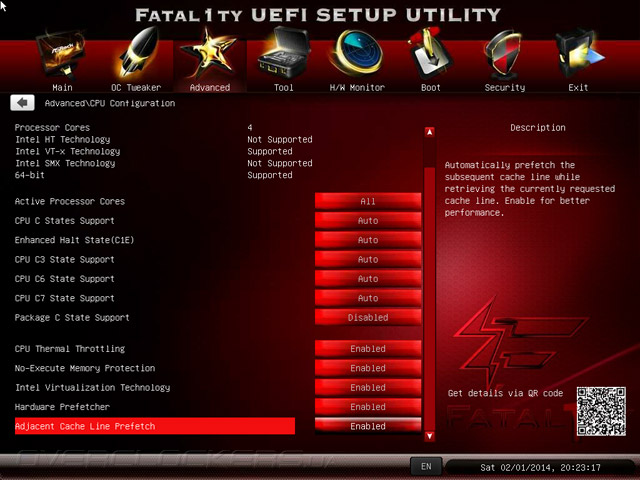640x480 pixels.
Task: Select the No-Execute Memory Protection label
Action: click(x=85, y=368)
